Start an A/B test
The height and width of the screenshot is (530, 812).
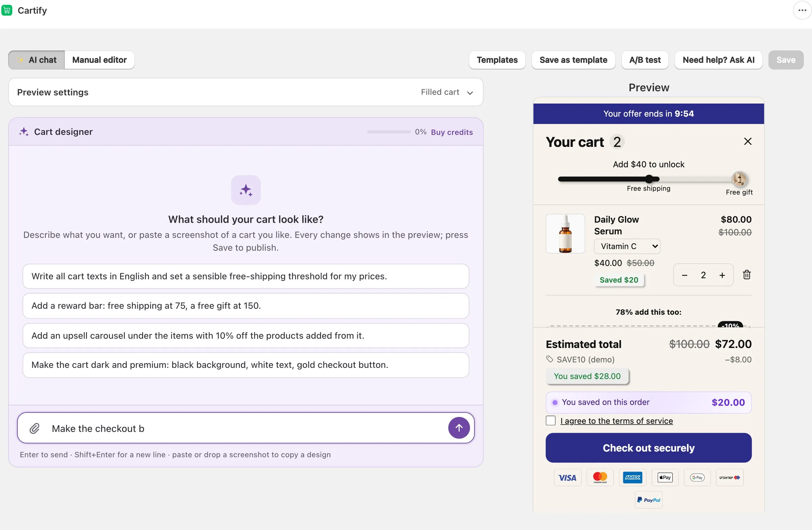click(x=645, y=60)
